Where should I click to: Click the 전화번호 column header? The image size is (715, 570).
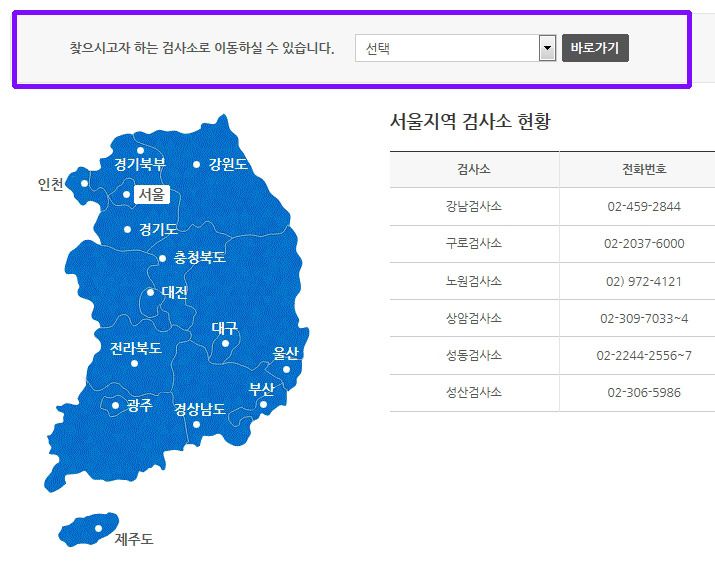pyautogui.click(x=644, y=169)
